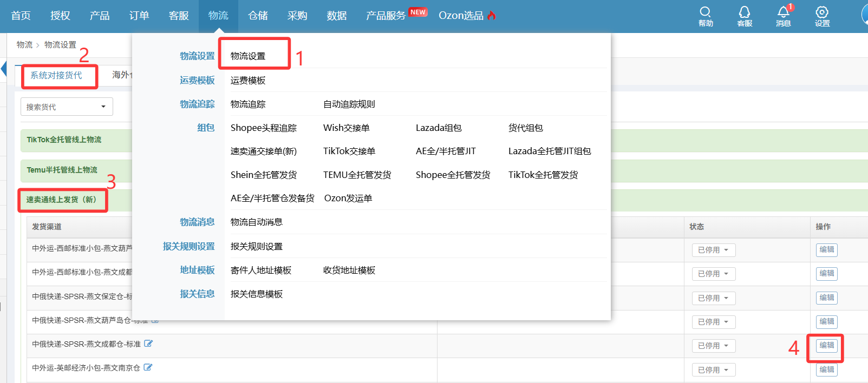Click edit pencil icon beside 中俄快递-SPSR-燕文成都仓-标准

[x=148, y=344]
